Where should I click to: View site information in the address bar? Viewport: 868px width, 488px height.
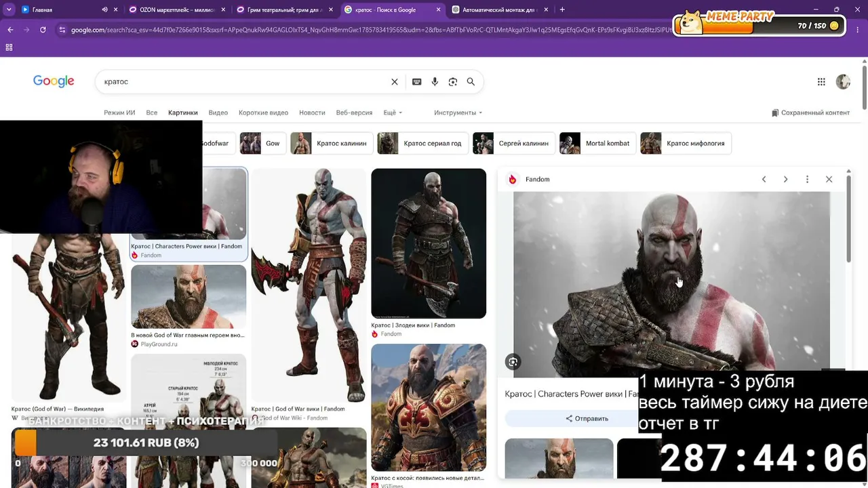(x=62, y=30)
